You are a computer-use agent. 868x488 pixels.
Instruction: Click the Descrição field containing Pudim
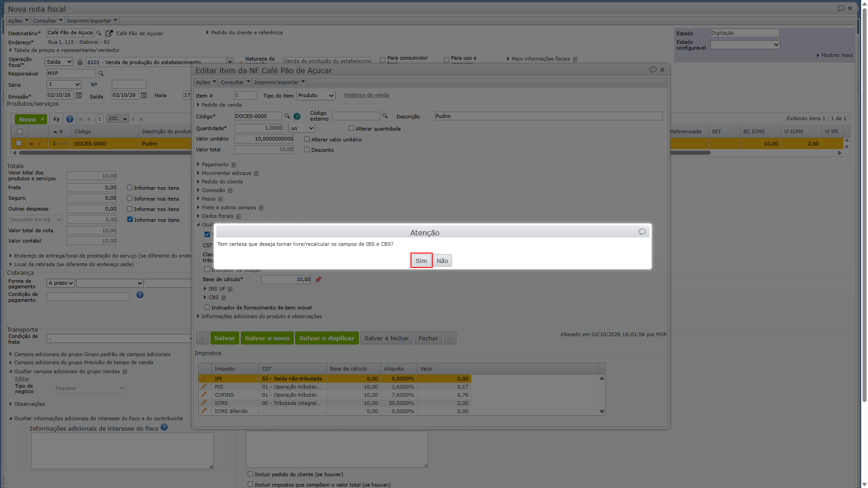click(x=548, y=116)
